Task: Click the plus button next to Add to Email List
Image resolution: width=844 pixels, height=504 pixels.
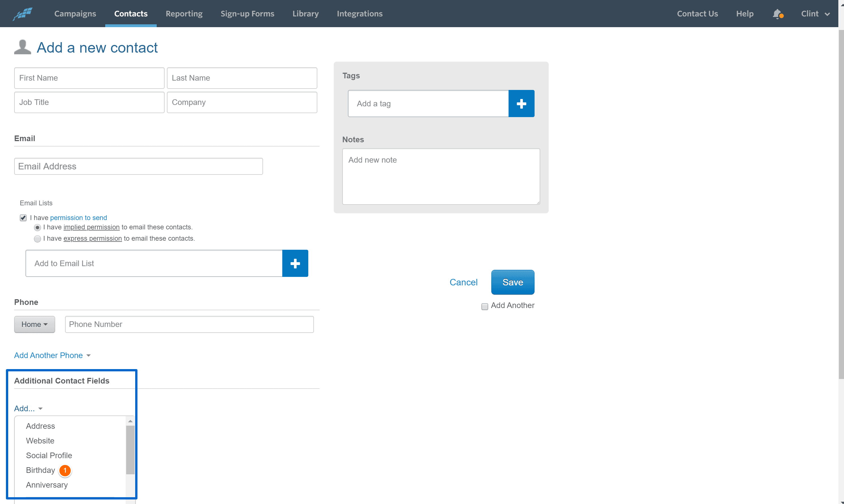Action: point(295,264)
